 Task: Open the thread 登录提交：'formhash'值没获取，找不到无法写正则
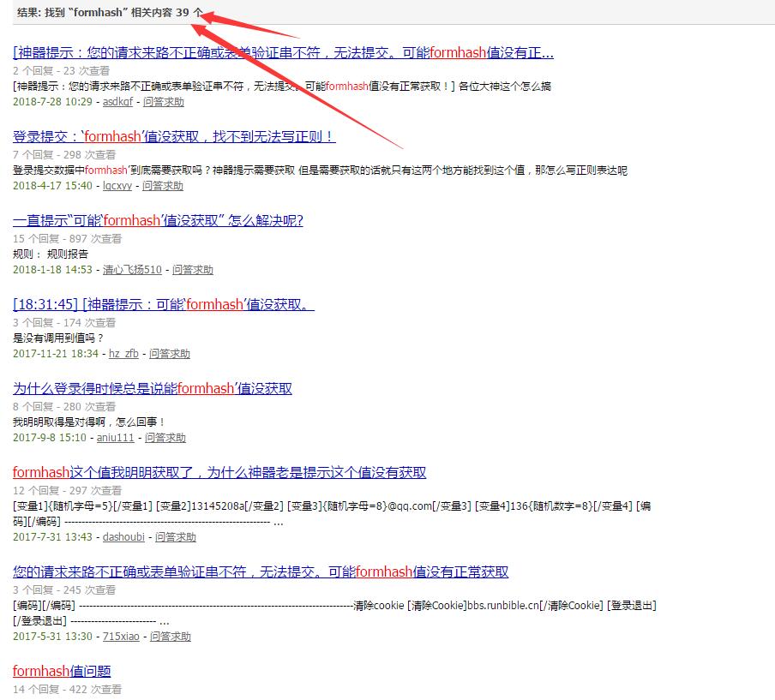(174, 137)
